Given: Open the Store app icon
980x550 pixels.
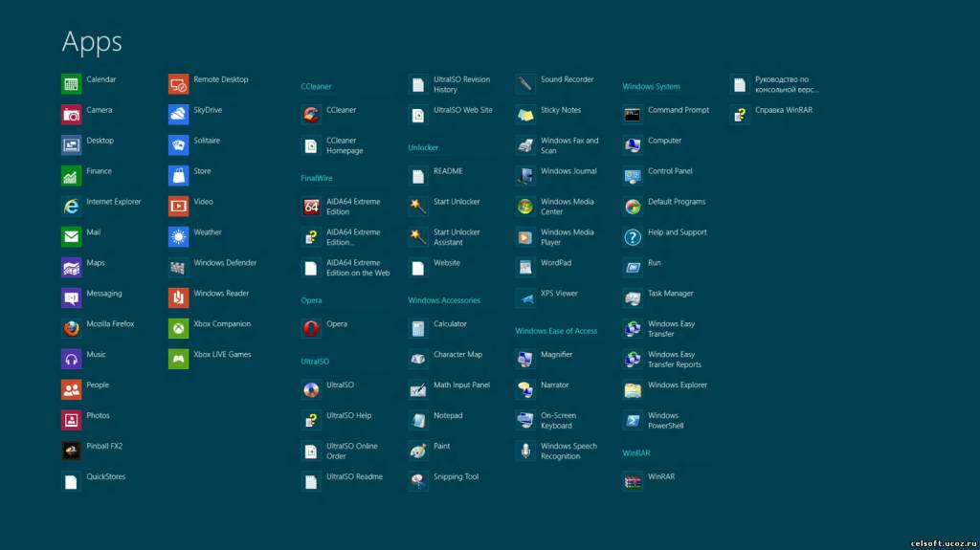Looking at the screenshot, I should (178, 176).
